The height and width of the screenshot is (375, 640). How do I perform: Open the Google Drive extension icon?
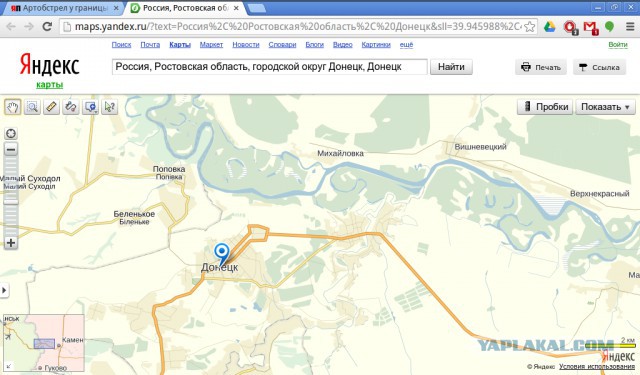[x=549, y=27]
